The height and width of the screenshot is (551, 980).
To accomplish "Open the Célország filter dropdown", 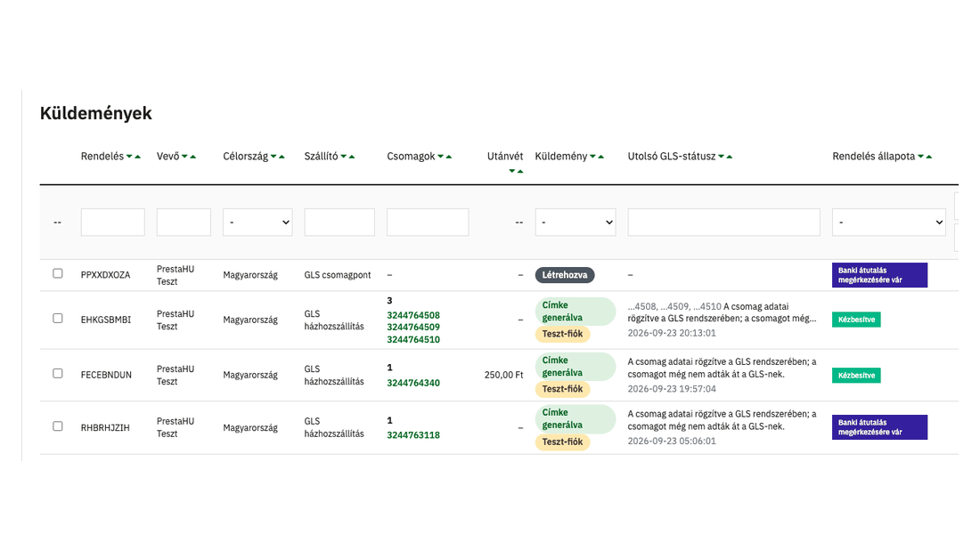I will (x=257, y=223).
